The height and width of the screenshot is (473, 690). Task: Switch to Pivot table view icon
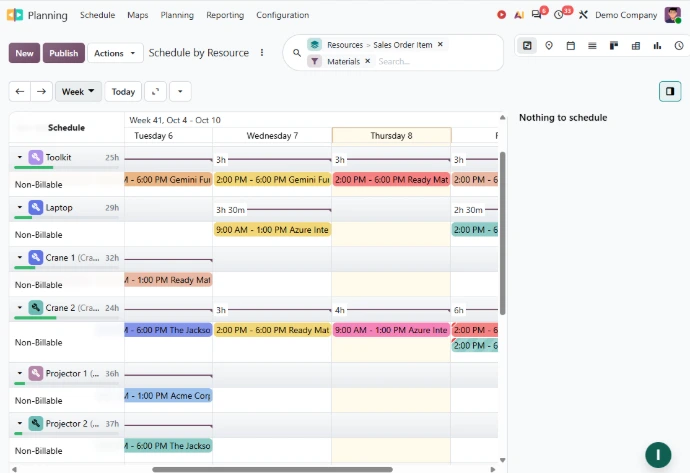tap(635, 45)
